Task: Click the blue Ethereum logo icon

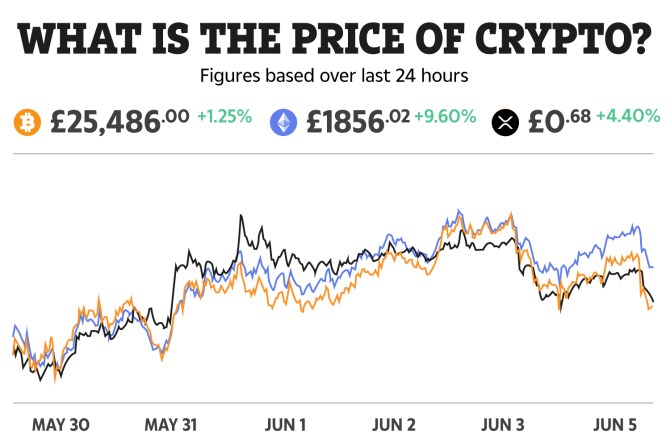Action: coord(283,123)
